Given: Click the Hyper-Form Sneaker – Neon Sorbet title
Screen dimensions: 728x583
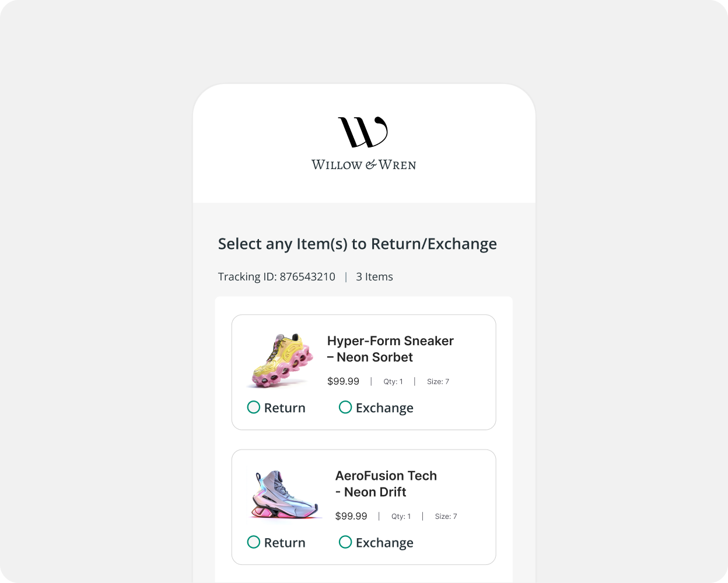Looking at the screenshot, I should click(390, 349).
